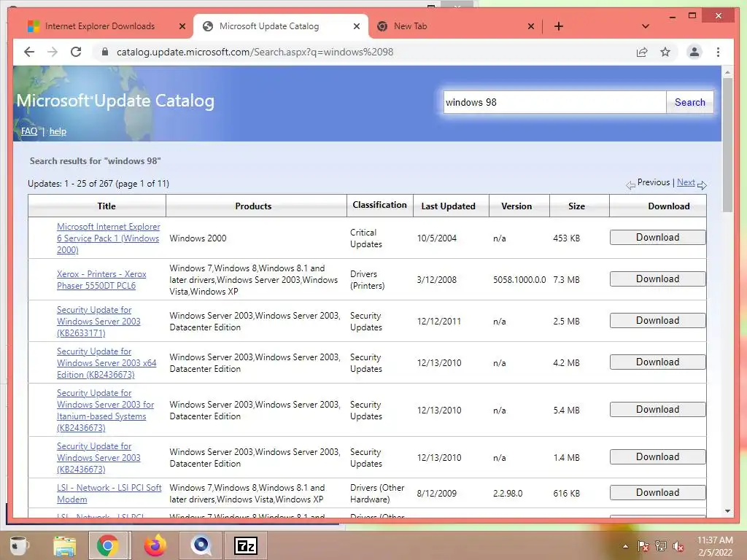Open the help link
This screenshot has width=747, height=560.
coord(58,131)
